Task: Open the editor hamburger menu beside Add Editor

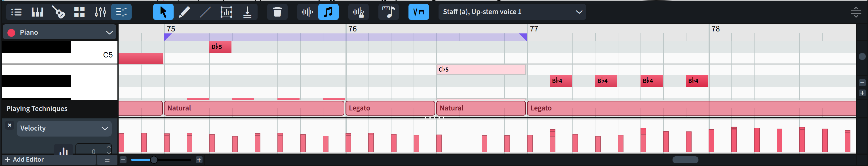Action: tap(107, 159)
